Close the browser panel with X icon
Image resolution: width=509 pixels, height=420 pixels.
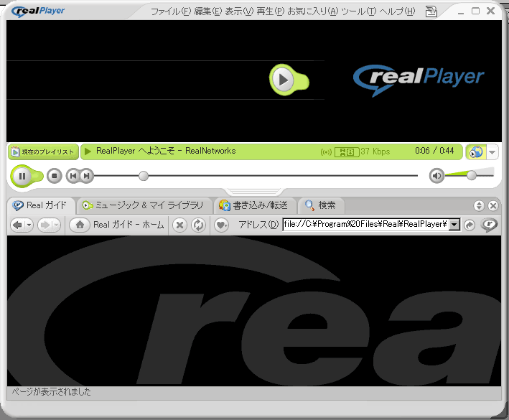pyautogui.click(x=493, y=206)
